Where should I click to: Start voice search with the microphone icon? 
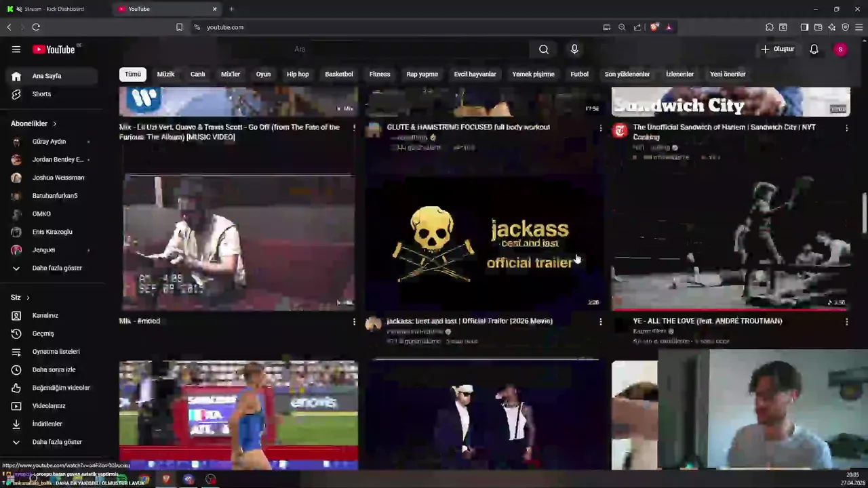(x=574, y=49)
